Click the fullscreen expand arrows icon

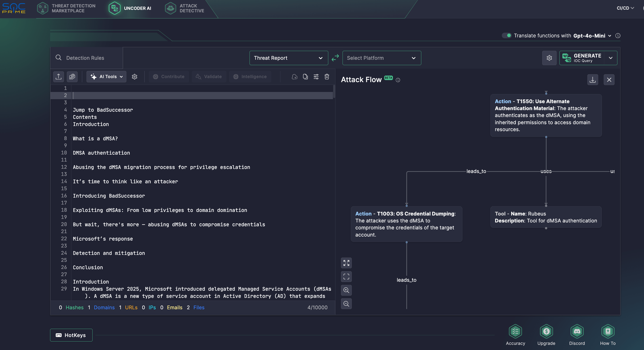(x=346, y=263)
